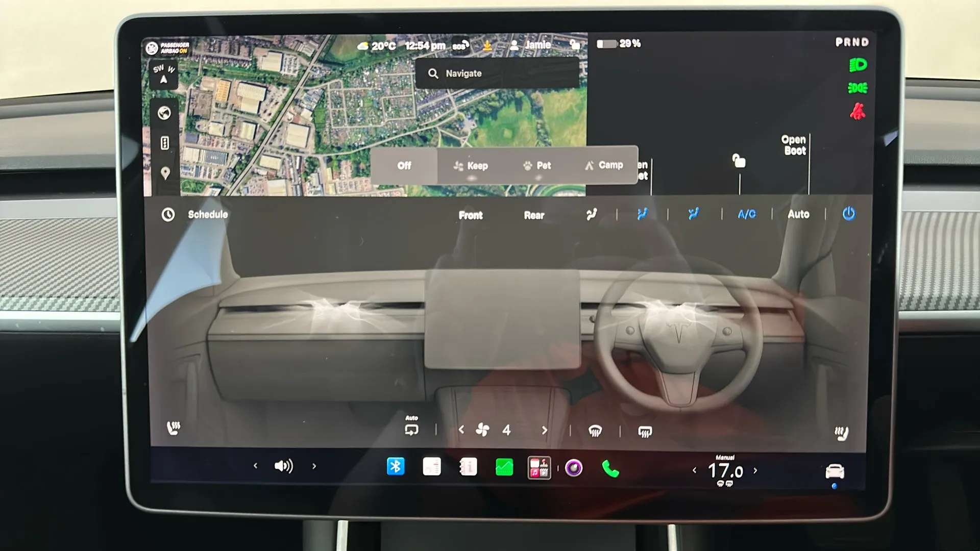
Task: Lower cabin temperature below 17.0
Action: 694,470
